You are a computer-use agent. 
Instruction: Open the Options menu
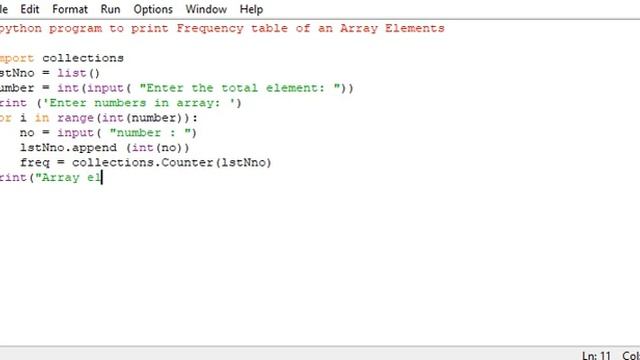click(153, 9)
